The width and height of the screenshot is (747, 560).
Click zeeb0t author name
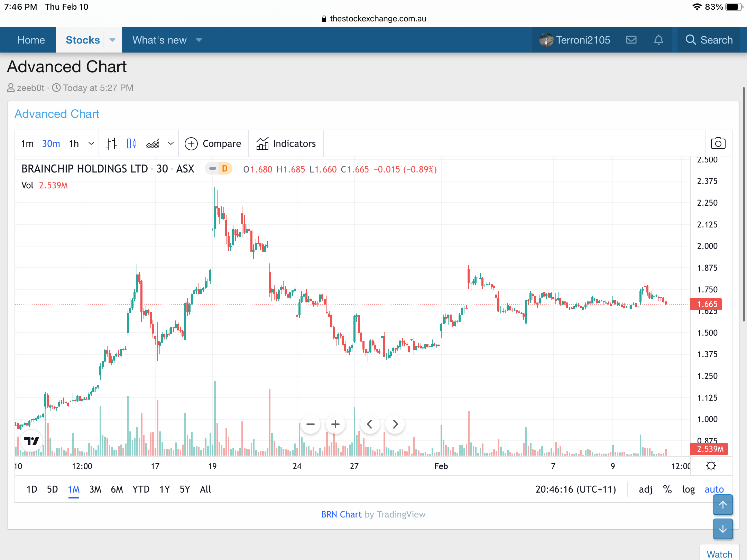click(31, 88)
